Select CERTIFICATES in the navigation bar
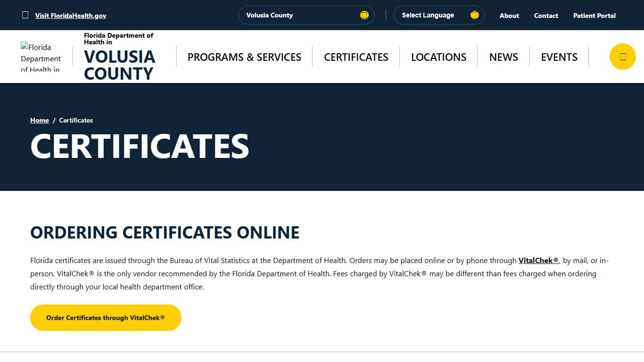Viewport: 644px width, 362px height. tap(355, 57)
